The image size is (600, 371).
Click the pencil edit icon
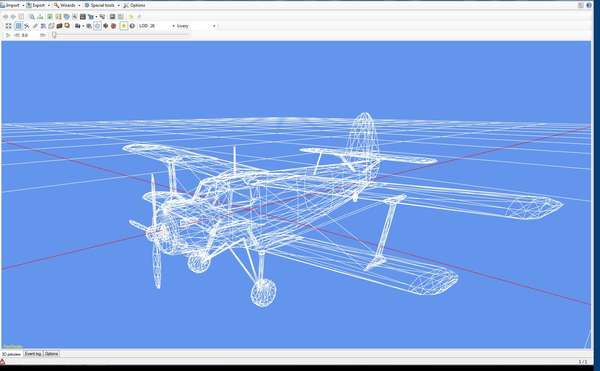pos(35,26)
